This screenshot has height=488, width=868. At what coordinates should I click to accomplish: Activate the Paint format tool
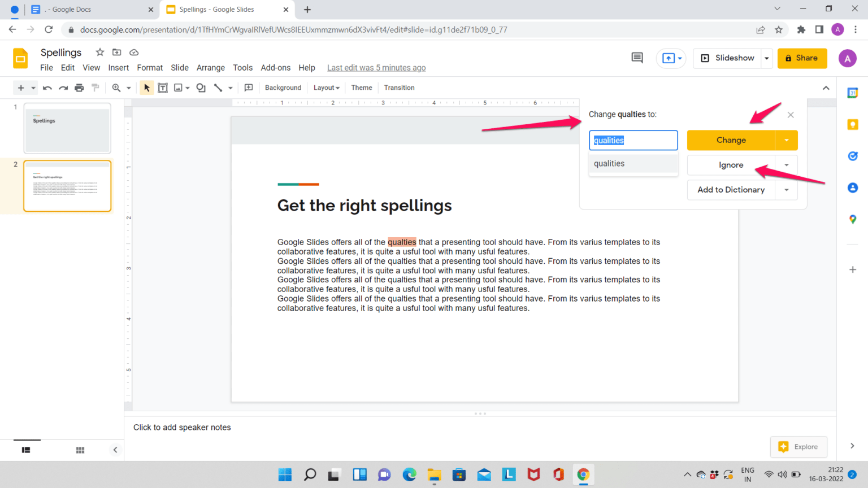tap(96, 88)
